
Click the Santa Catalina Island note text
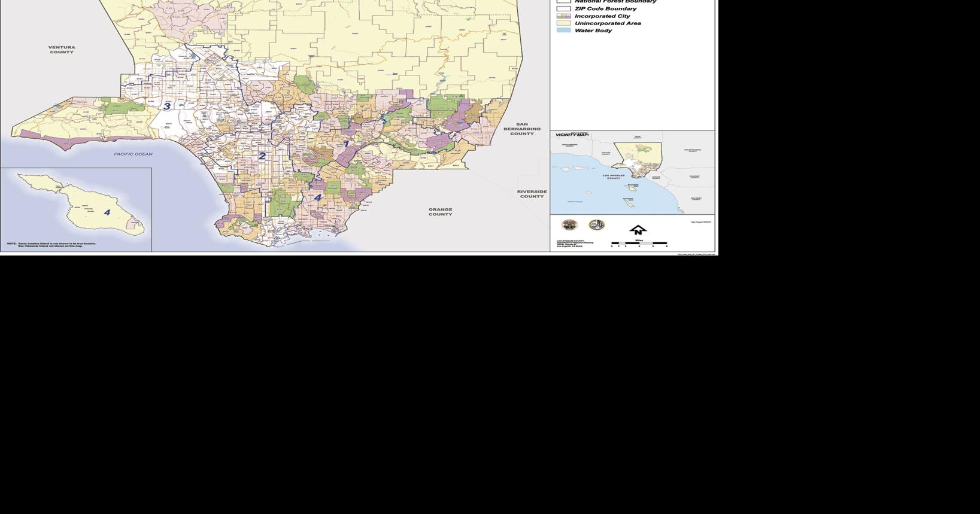click(51, 245)
